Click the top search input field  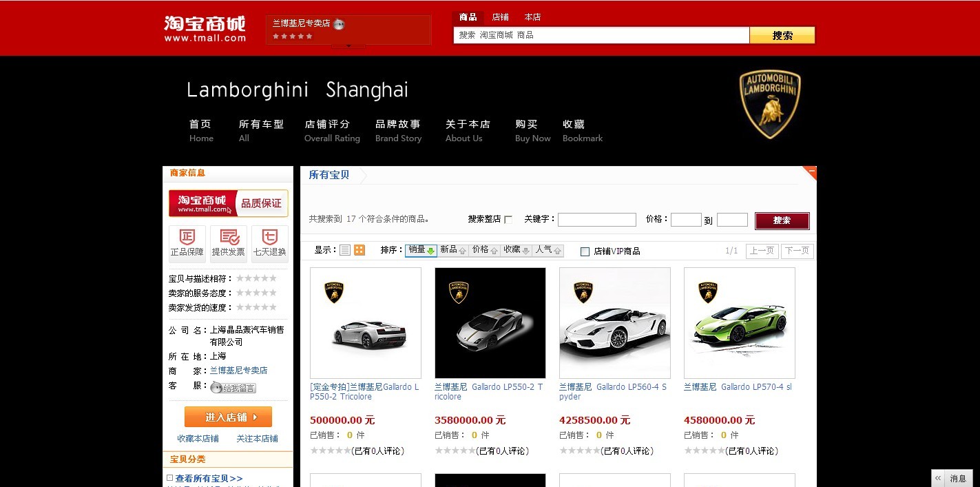601,35
